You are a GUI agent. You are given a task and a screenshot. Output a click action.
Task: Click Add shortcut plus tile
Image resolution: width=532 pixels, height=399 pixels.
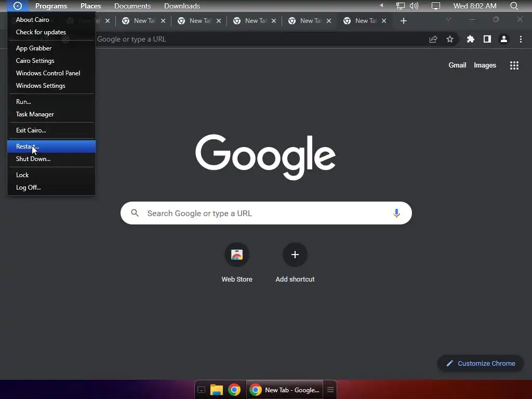(295, 263)
